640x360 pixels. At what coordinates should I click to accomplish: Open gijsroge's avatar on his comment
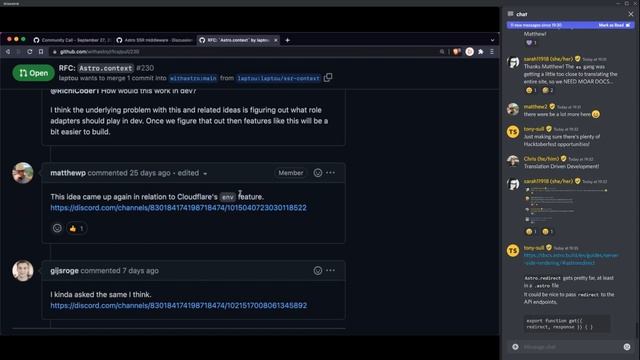click(23, 271)
